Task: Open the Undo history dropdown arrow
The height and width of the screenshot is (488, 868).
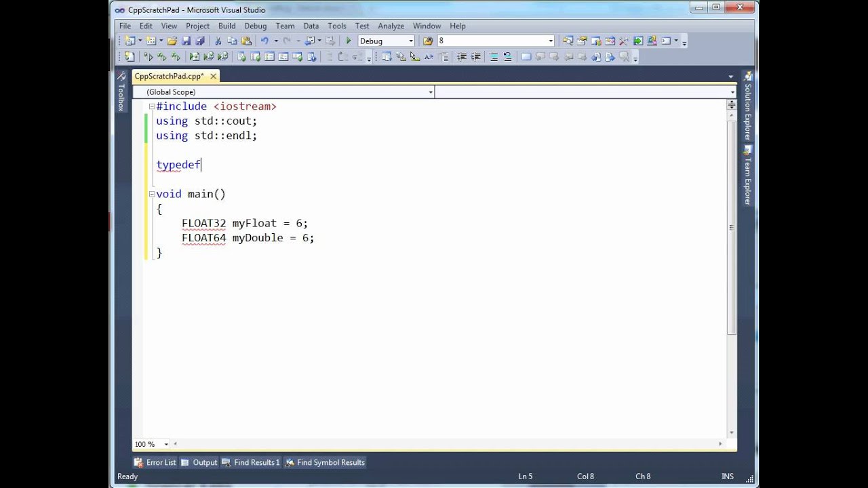Action: pyautogui.click(x=275, y=41)
